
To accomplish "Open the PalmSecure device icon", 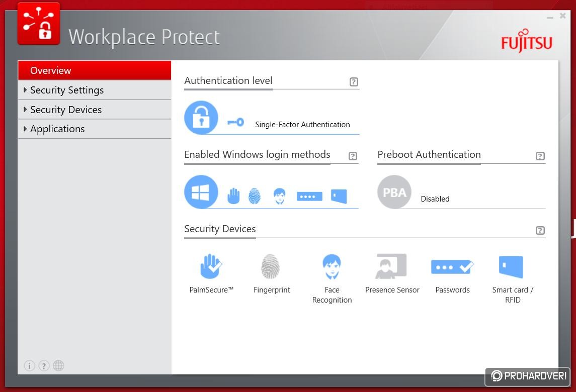I will pyautogui.click(x=211, y=266).
